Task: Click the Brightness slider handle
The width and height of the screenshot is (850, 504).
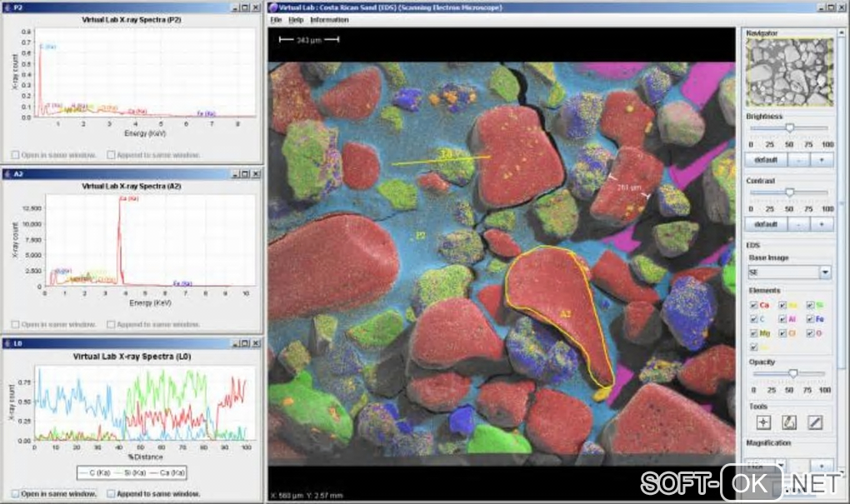Action: click(x=790, y=128)
